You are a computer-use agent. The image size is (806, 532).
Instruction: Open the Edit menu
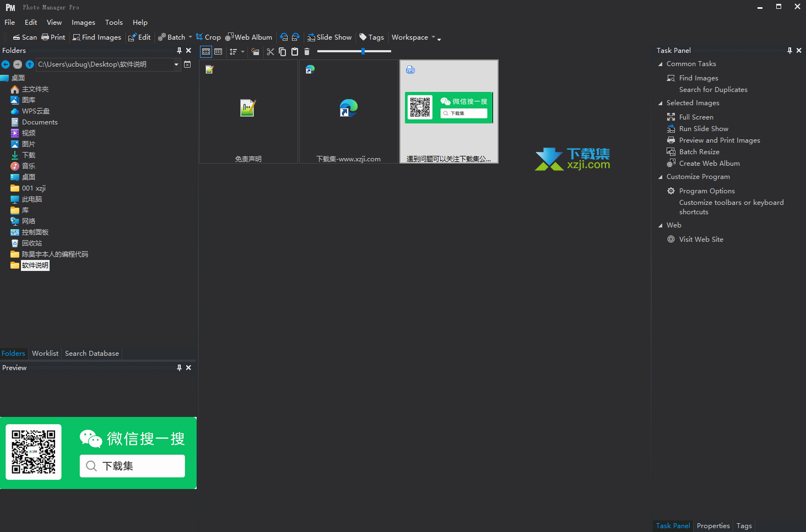coord(31,23)
